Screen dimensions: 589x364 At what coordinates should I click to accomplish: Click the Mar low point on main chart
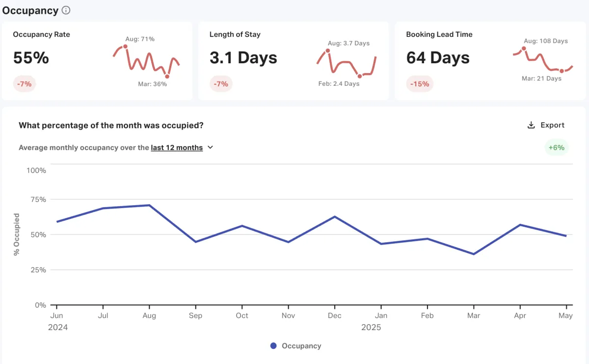click(474, 254)
